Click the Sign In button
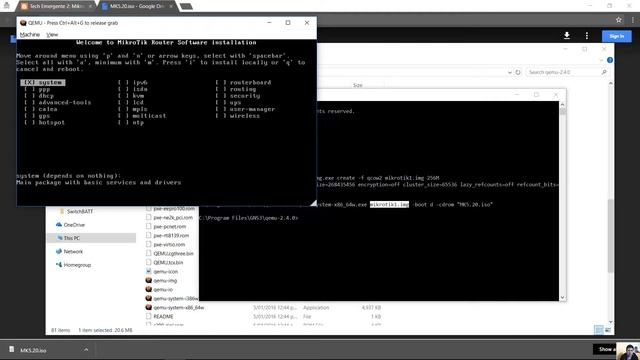 [616, 36]
